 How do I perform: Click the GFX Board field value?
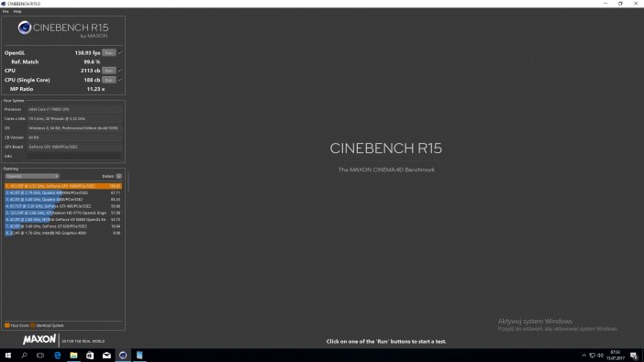click(x=74, y=147)
